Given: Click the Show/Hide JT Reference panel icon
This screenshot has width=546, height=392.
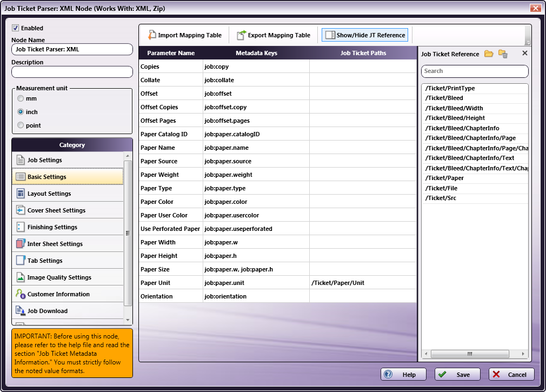Looking at the screenshot, I should [x=330, y=35].
